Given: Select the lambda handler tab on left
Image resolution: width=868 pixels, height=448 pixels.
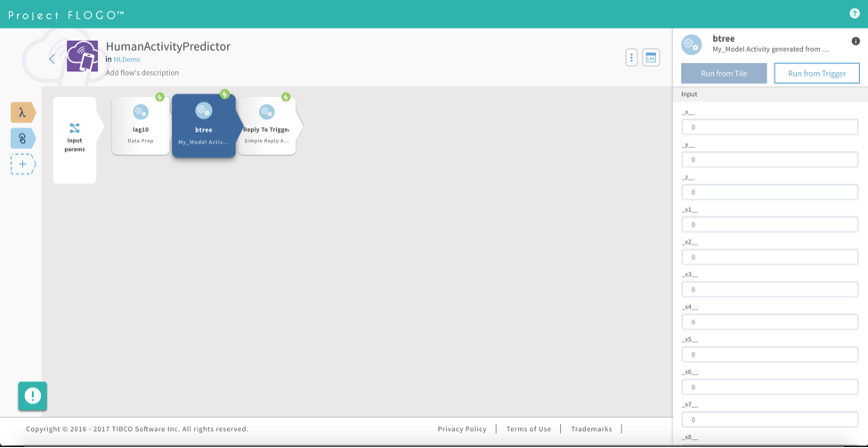Looking at the screenshot, I should (23, 112).
